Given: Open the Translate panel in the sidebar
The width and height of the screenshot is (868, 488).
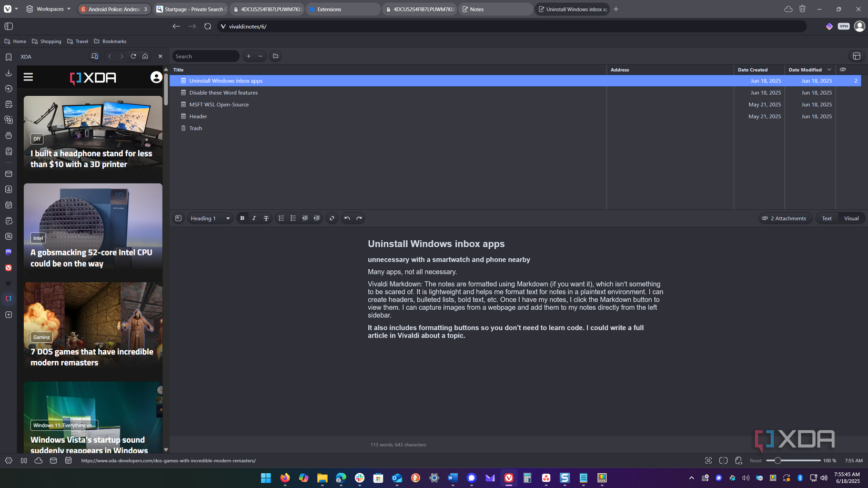Looking at the screenshot, I should click(x=8, y=120).
